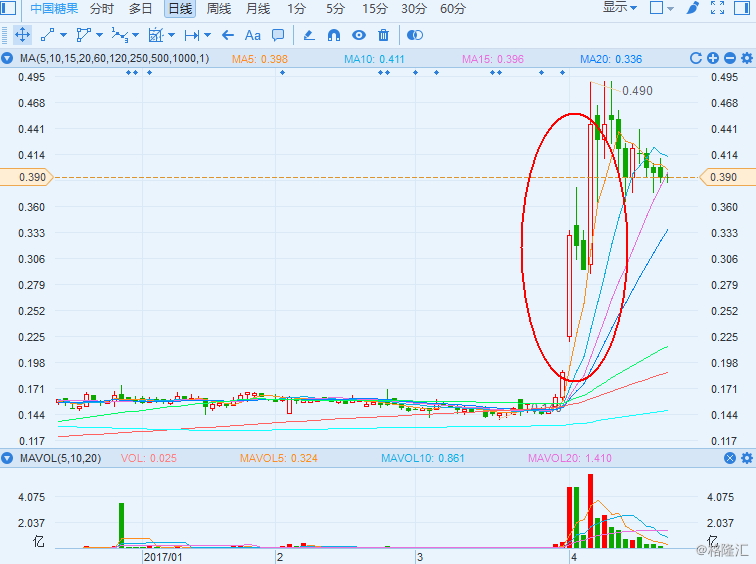756x564 pixels.
Task: Open the paintbrush theme icon
Action: point(693,8)
